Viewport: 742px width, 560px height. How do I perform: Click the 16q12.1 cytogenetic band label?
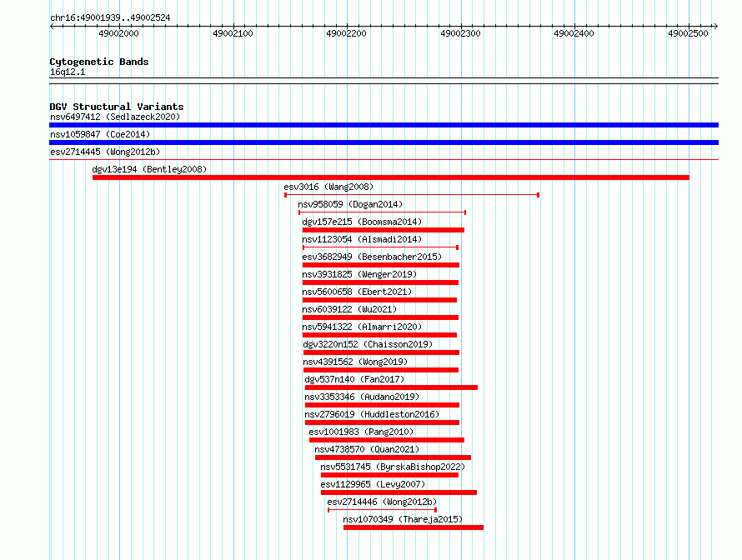click(68, 72)
